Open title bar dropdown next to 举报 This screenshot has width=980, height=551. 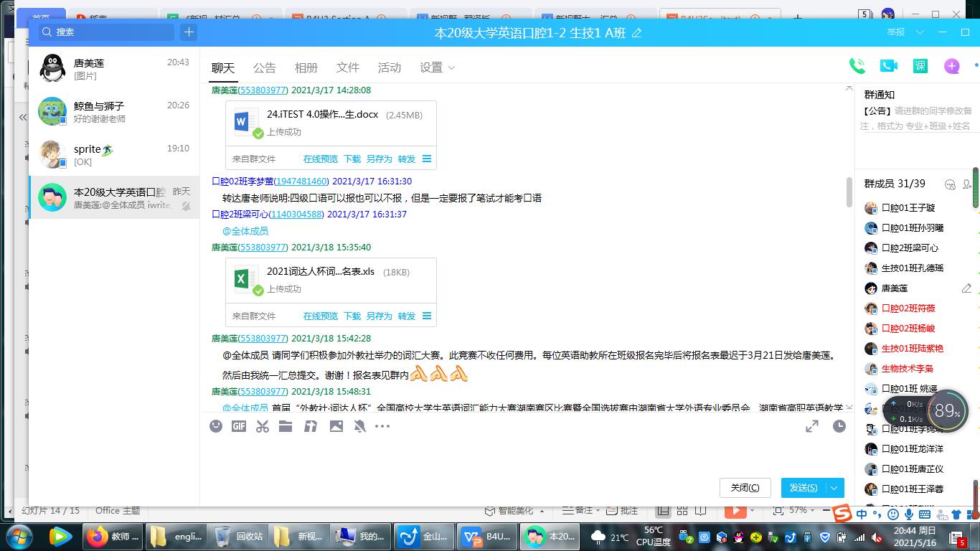coord(920,32)
